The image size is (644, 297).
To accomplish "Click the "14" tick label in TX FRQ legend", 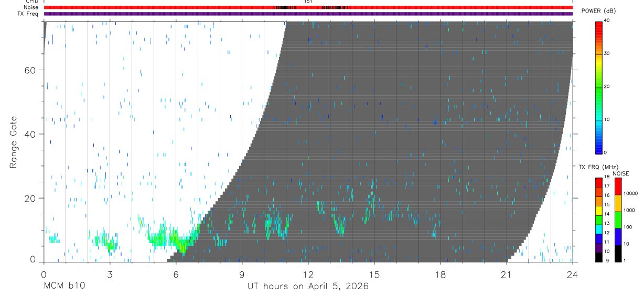I will click(x=607, y=214).
